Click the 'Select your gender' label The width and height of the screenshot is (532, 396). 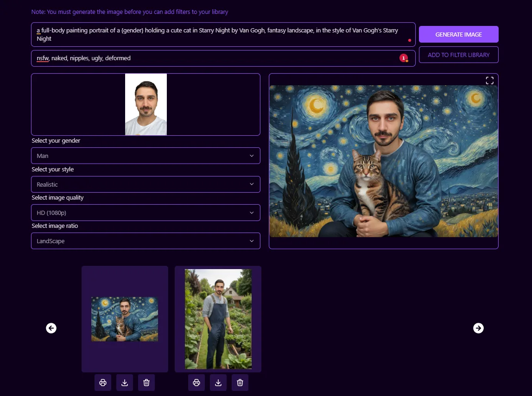[56, 141]
